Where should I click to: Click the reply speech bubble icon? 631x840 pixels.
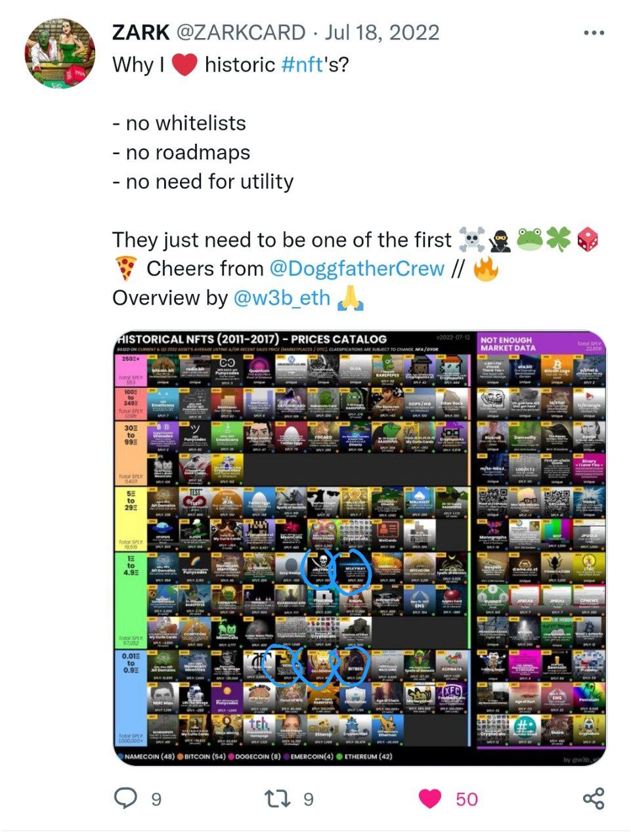(125, 798)
